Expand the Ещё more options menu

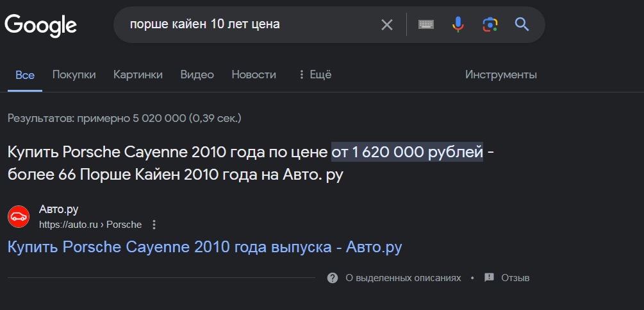(x=315, y=74)
